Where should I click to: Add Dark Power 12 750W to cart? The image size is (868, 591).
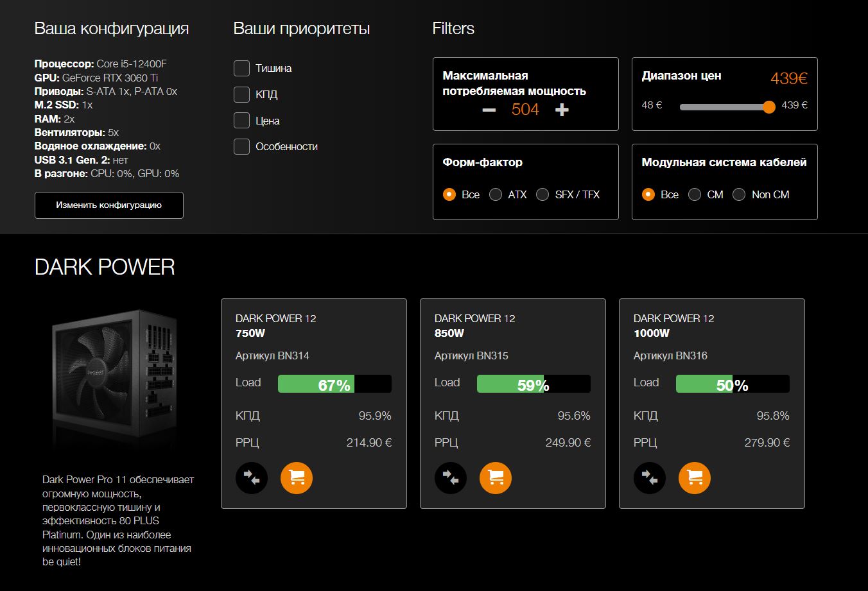297,478
